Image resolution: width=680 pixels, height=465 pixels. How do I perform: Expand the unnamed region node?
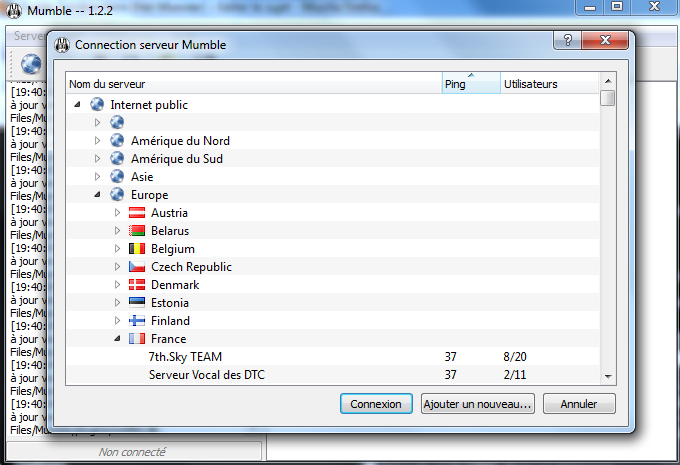(x=98, y=122)
